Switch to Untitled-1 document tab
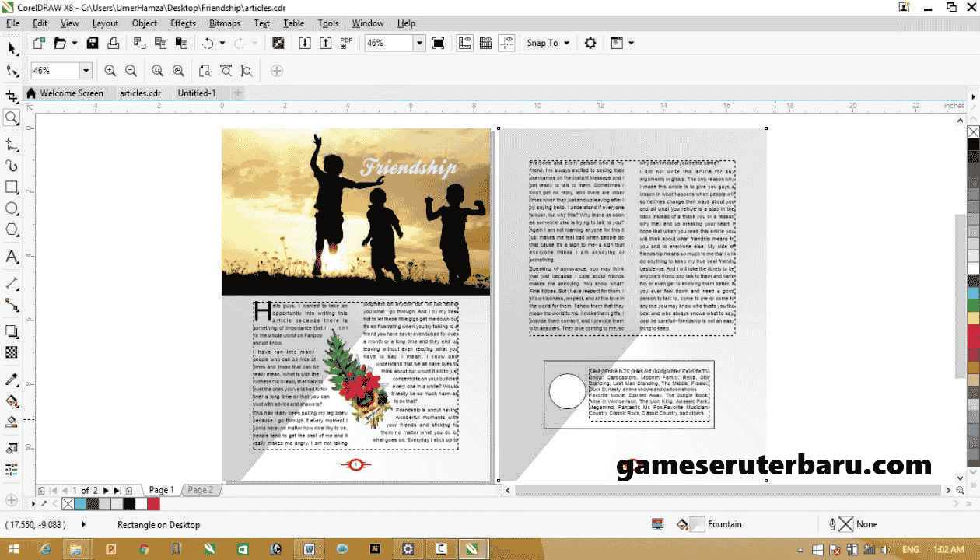Viewport: 980px width, 560px height. click(x=197, y=93)
